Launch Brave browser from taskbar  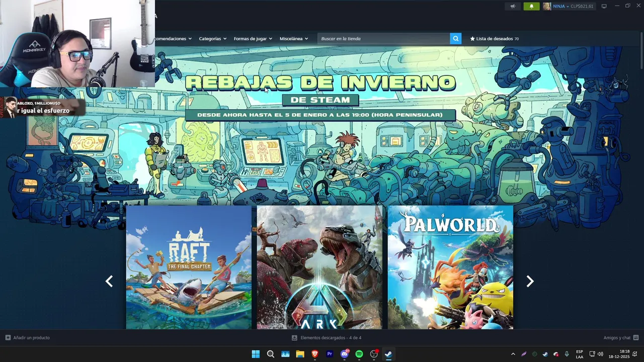315,354
